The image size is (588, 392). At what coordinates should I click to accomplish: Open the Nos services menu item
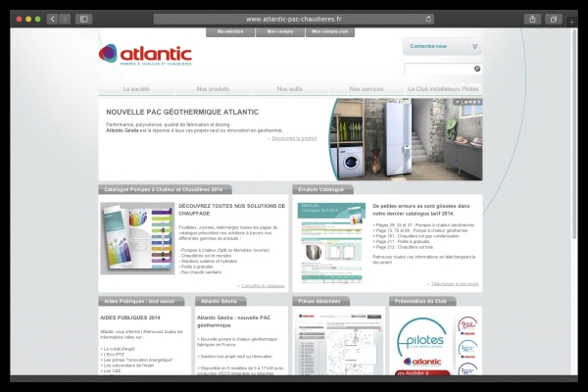pyautogui.click(x=366, y=89)
